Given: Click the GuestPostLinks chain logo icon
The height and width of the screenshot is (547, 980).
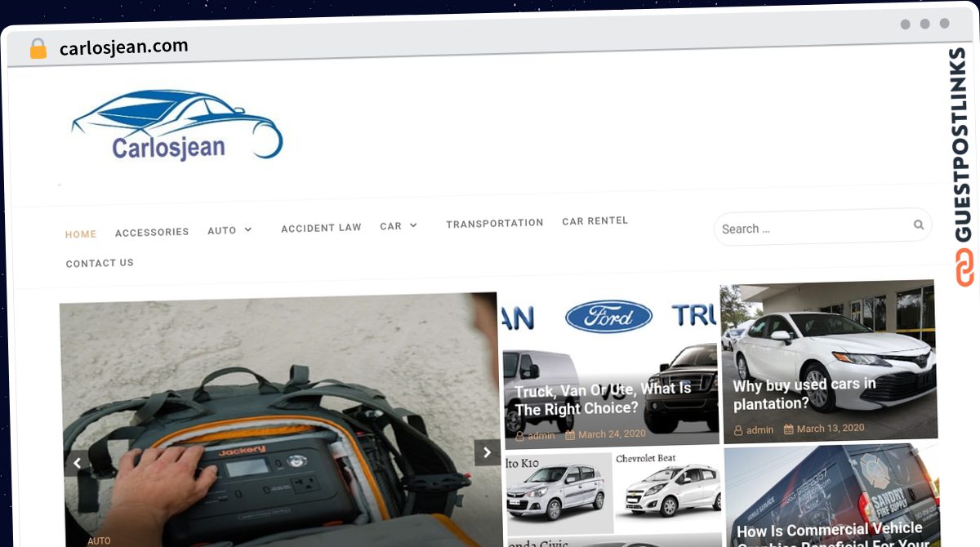Looking at the screenshot, I should click(x=964, y=268).
